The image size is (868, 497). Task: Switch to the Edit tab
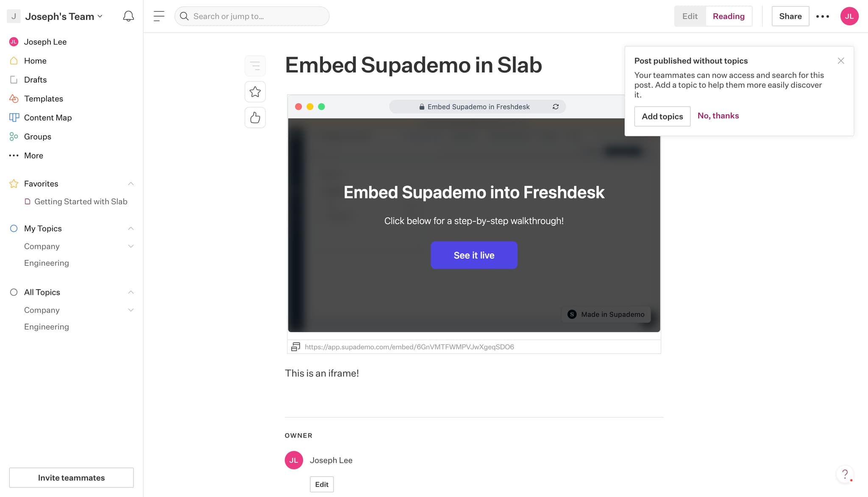point(690,16)
